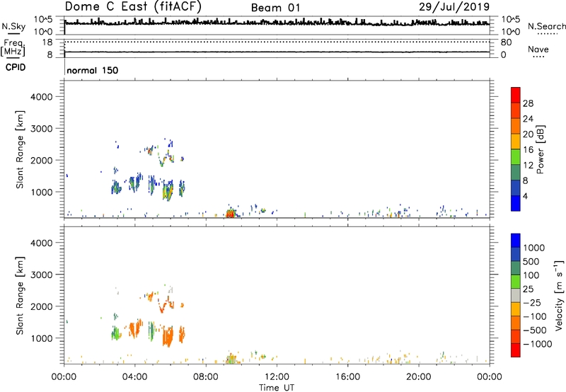Click the N.Sky noise trace line
Viewport: 566px width, 392px height.
(277, 23)
